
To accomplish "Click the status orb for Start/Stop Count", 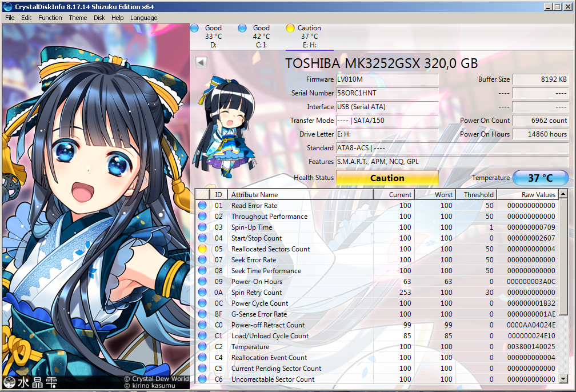I will click(x=202, y=238).
